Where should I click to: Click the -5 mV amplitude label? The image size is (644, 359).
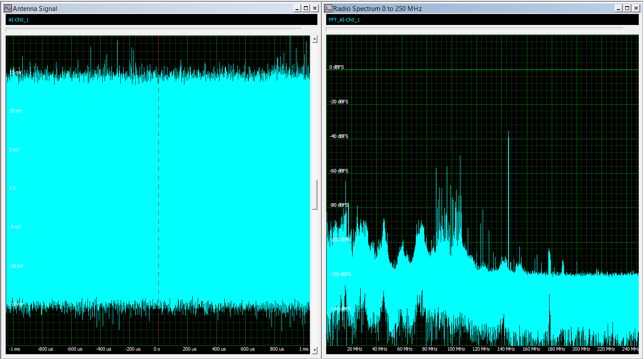(15, 227)
